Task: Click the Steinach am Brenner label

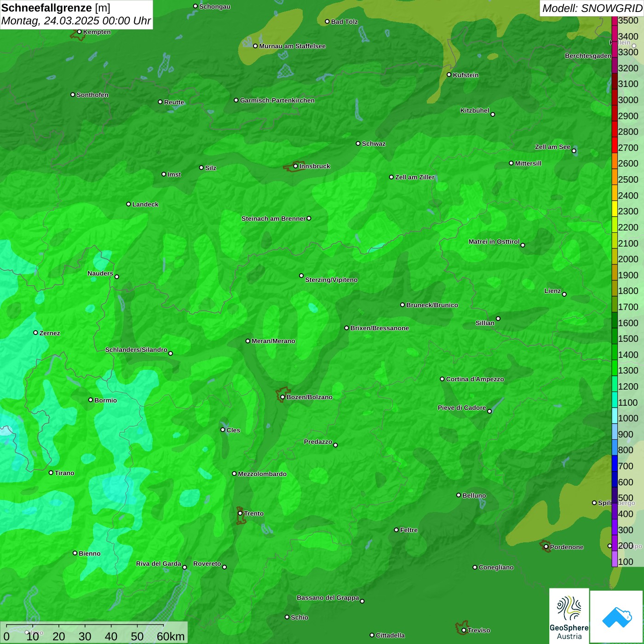Action: coord(273,218)
